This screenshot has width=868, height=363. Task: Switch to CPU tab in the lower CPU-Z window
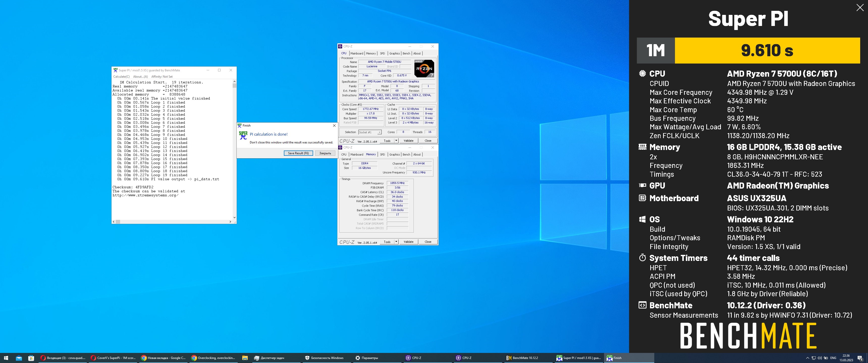[x=344, y=155]
